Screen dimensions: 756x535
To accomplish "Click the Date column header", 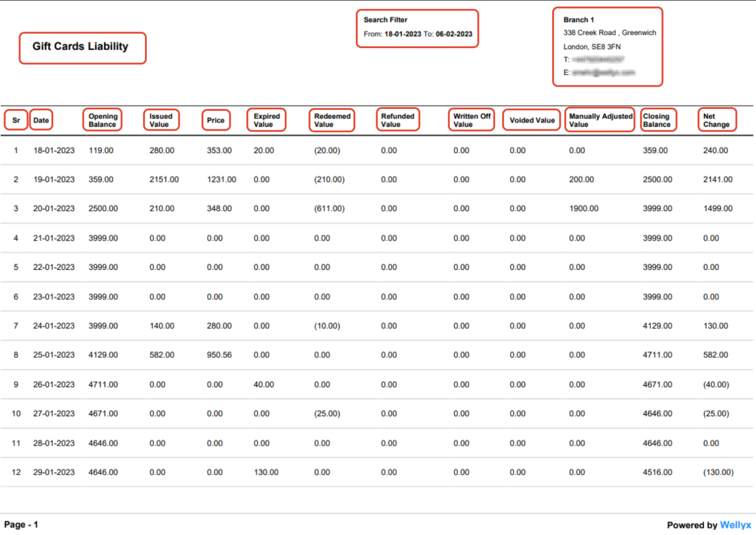I will pyautogui.click(x=41, y=120).
